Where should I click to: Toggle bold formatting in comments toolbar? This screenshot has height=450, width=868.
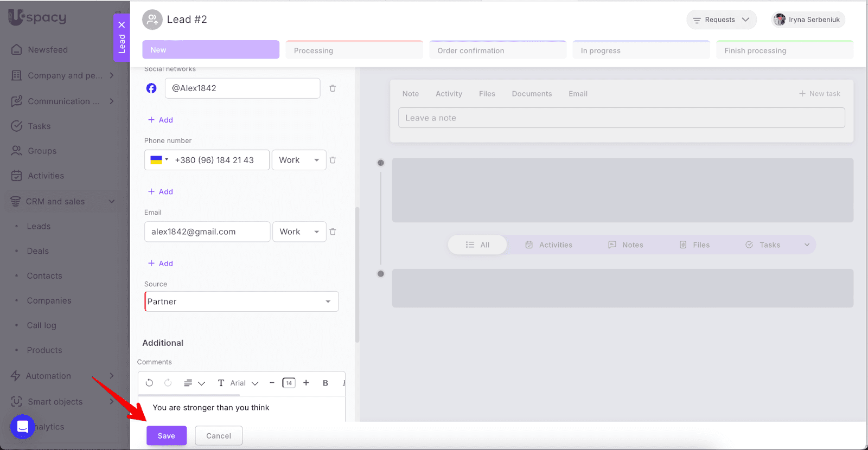click(325, 383)
